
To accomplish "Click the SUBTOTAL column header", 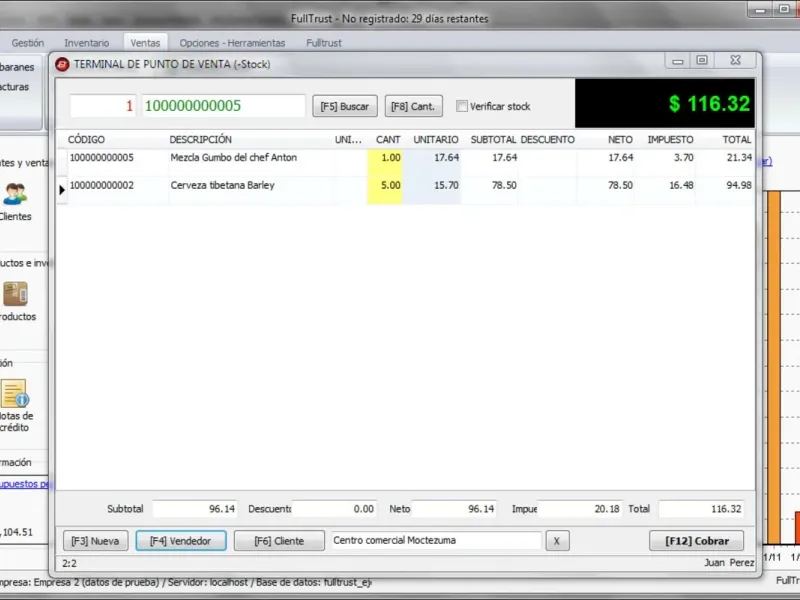I will [x=493, y=139].
